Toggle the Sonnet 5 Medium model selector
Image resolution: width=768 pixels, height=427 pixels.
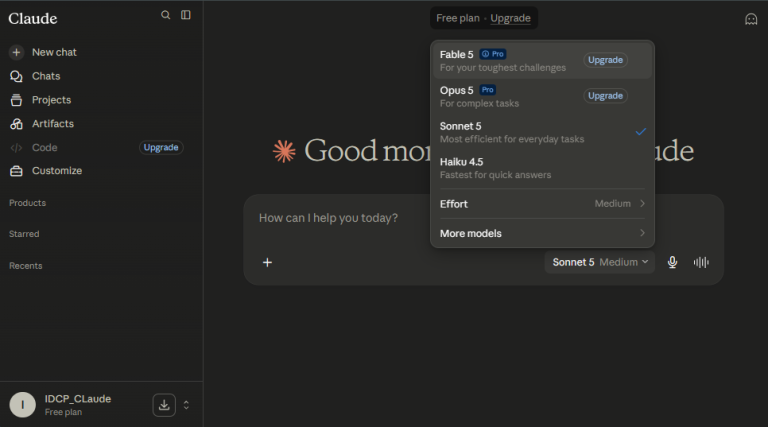(x=600, y=262)
